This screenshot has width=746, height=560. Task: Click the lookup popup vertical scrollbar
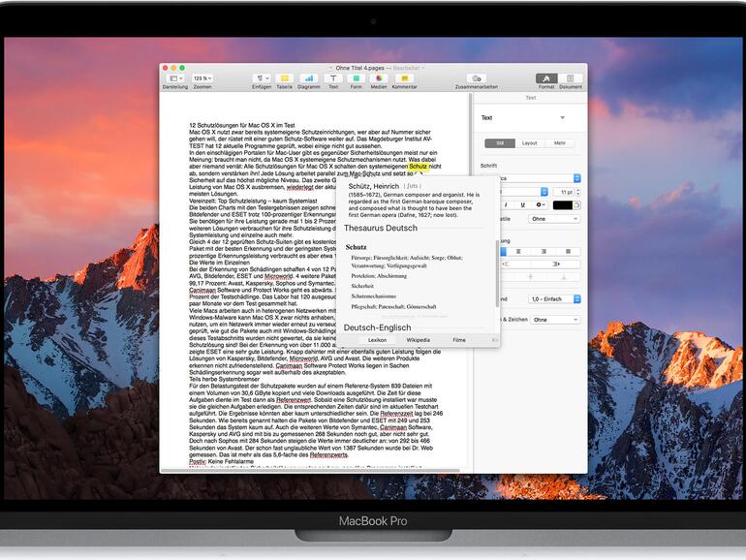pyautogui.click(x=498, y=273)
